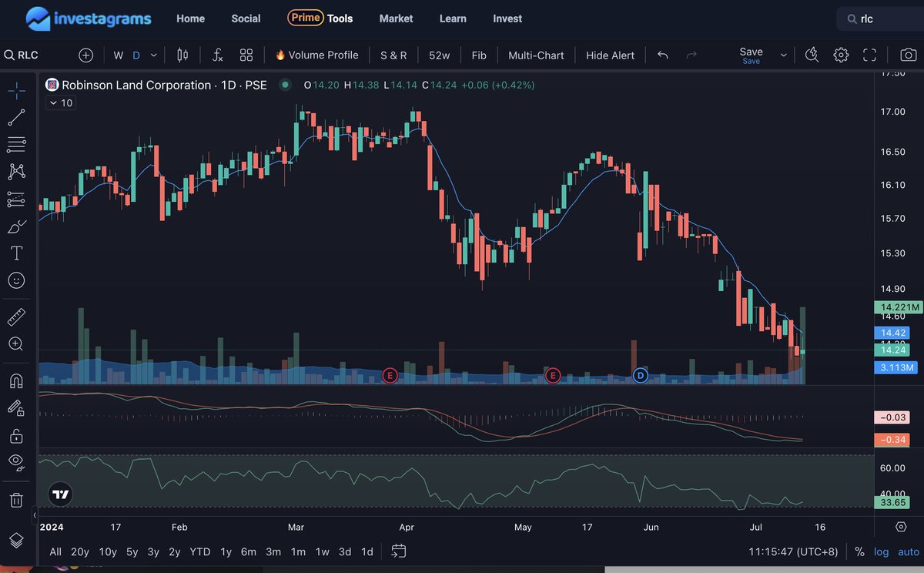Set the range to YTD
Image resolution: width=924 pixels, height=573 pixels.
pos(200,551)
